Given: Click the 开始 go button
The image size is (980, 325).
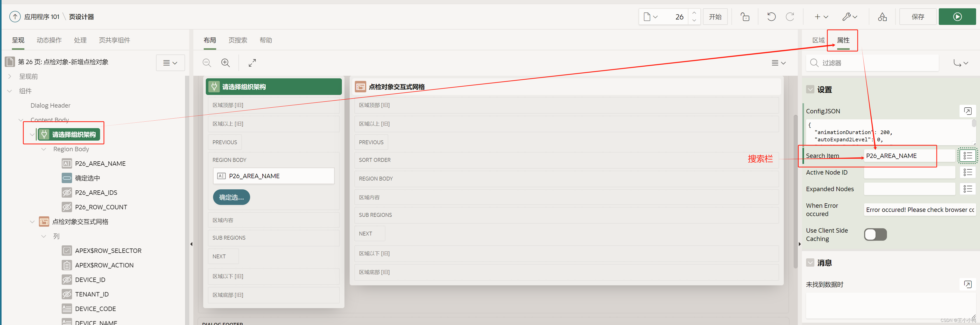Looking at the screenshot, I should (715, 17).
